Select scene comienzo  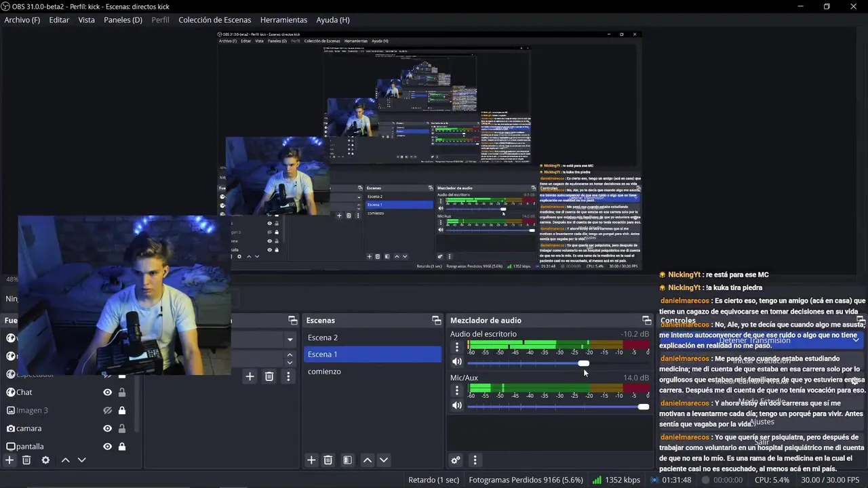pyautogui.click(x=372, y=371)
